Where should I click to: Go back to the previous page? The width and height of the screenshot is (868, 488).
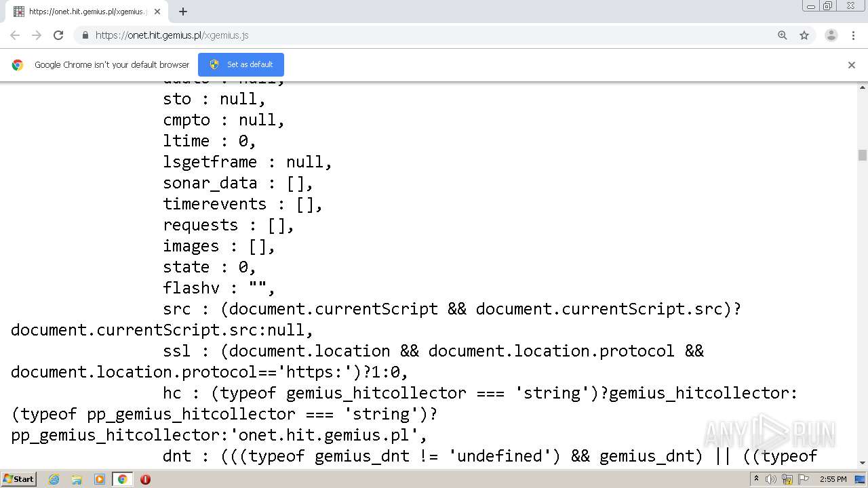[x=15, y=35]
